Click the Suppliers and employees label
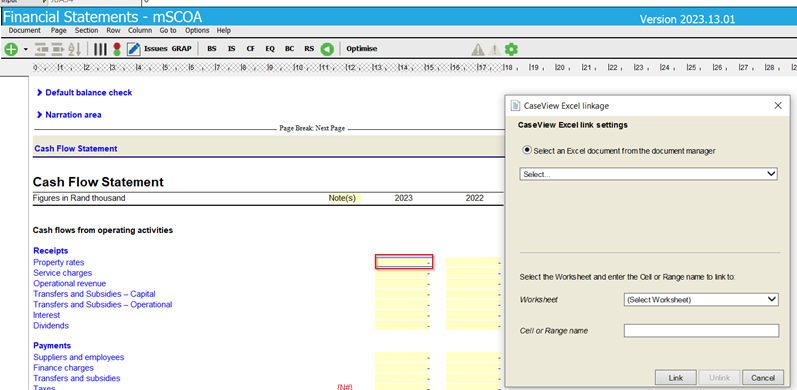This screenshot has width=797, height=390. tap(78, 357)
